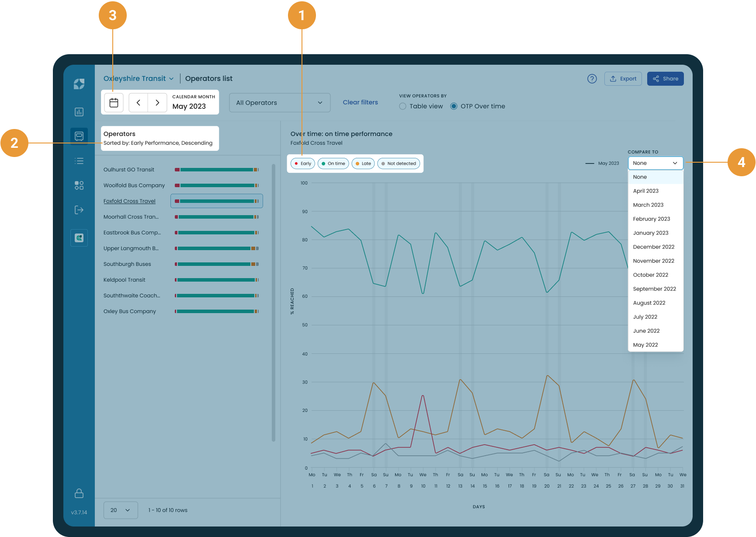Select the Table view radio button
Image resolution: width=756 pixels, height=537 pixels.
point(403,106)
